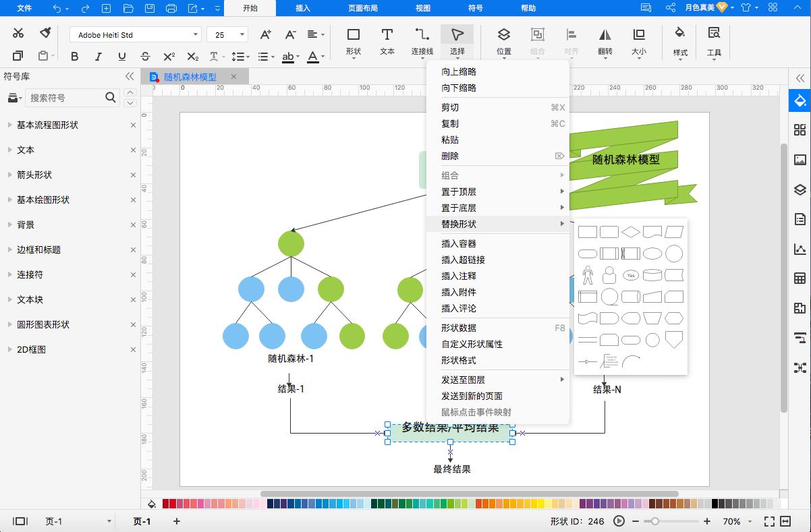Toggle bold formatting

(x=75, y=57)
